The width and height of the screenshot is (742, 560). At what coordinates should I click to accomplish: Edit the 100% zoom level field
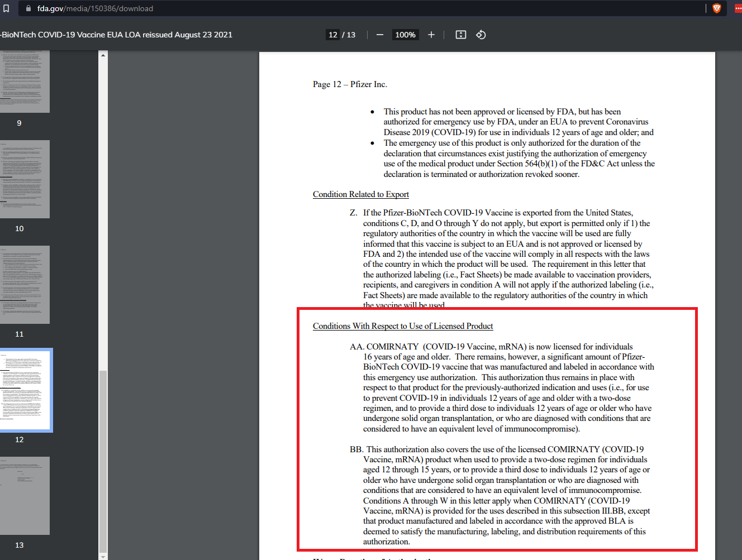[406, 35]
